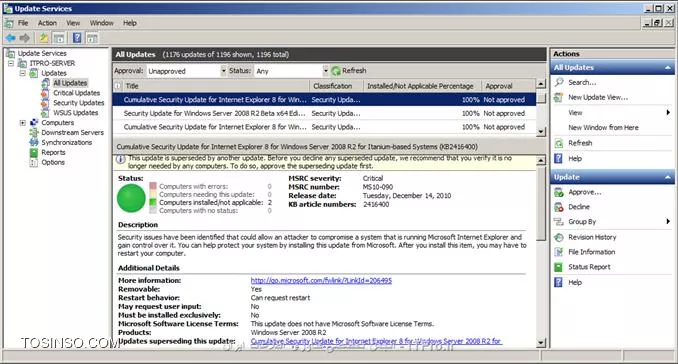Click the Approve icon in Update actions
678x364 pixels.
559,192
